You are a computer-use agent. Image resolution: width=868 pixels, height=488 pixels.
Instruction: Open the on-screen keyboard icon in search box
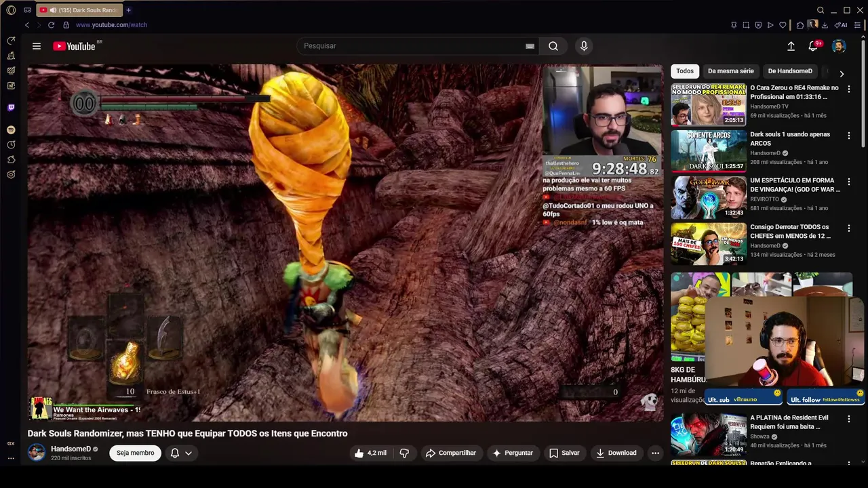coord(530,46)
